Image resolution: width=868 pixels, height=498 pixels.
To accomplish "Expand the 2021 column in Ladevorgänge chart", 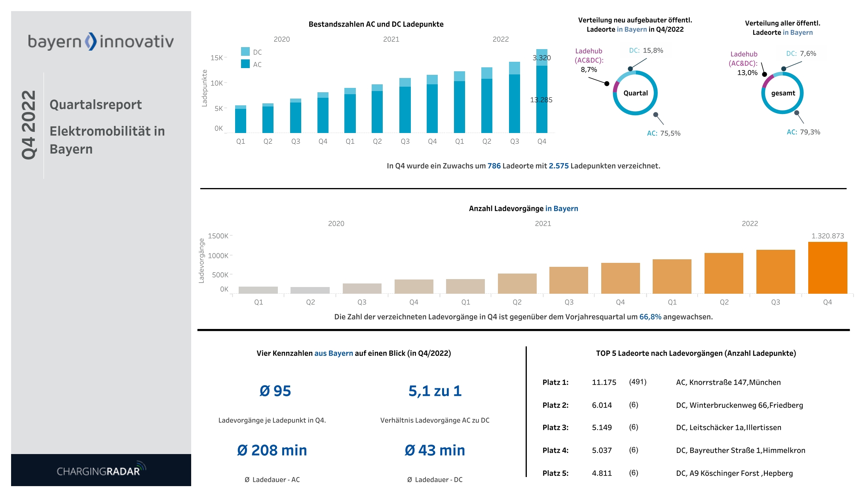I will 544,223.
